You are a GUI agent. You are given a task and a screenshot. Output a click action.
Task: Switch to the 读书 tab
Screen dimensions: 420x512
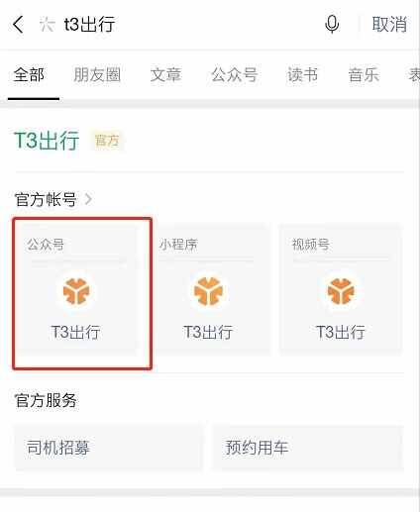pos(303,74)
